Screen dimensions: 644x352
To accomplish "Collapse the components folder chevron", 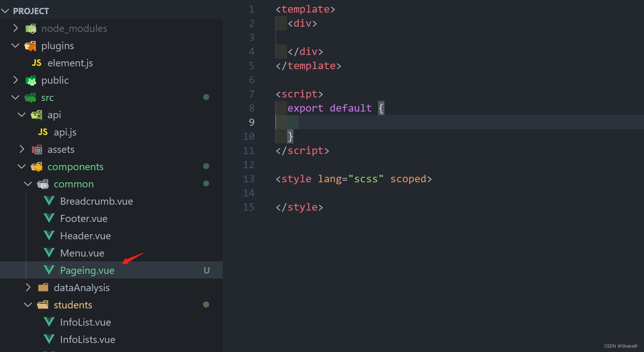I will (x=22, y=166).
